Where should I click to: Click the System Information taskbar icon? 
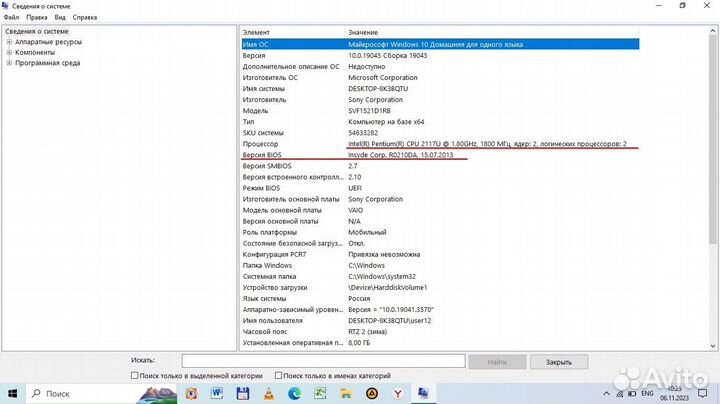[423, 393]
